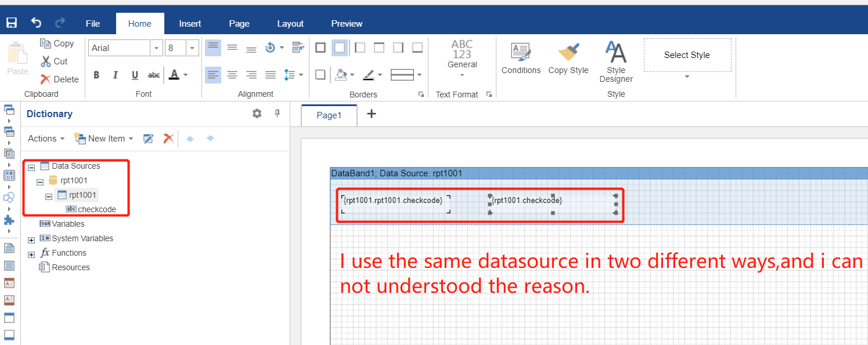The height and width of the screenshot is (345, 868).
Task: Open line spacing options
Action: [x=293, y=75]
